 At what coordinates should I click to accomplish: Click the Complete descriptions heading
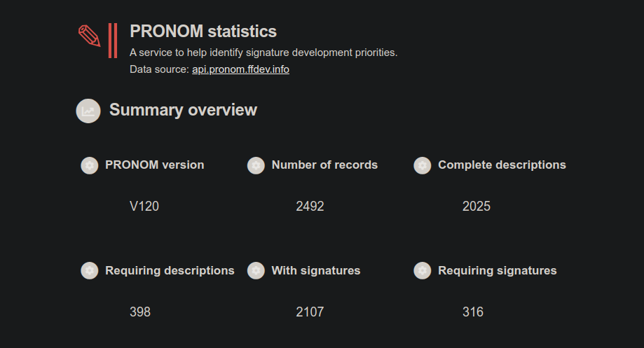tap(502, 165)
